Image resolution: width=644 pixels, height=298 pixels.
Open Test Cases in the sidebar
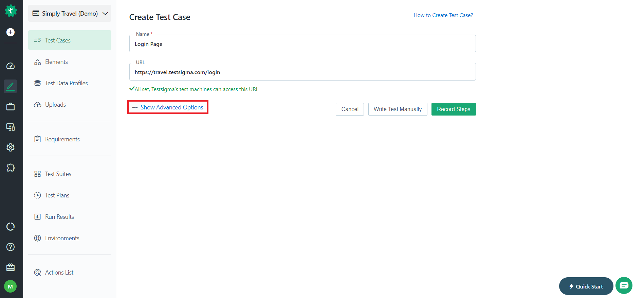[x=70, y=40]
